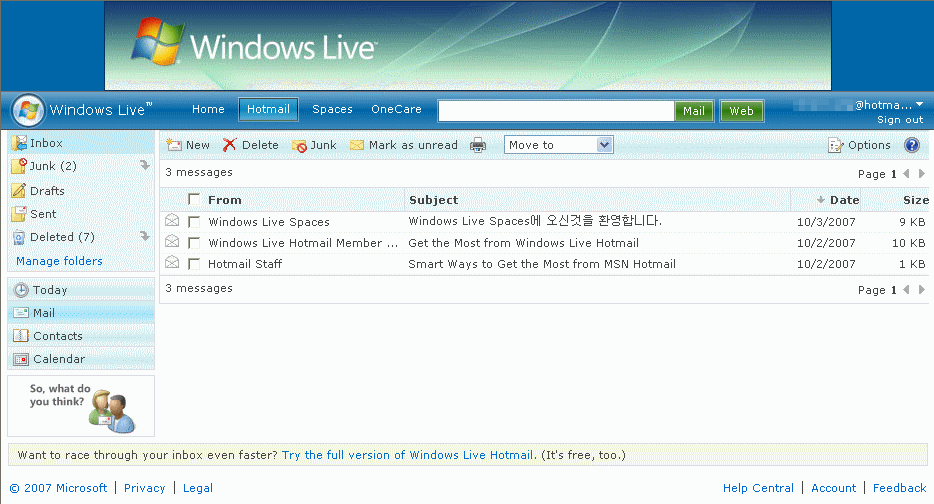The height and width of the screenshot is (504, 934).
Task: Open the Home tab
Action: tap(208, 110)
